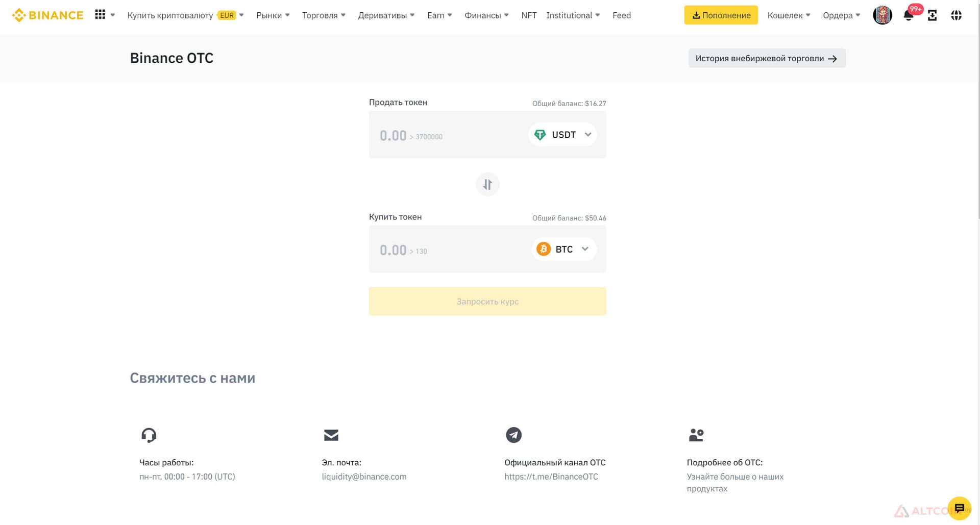Expand the Торговля menu
Viewport: 980px width, 525px height.
[324, 15]
